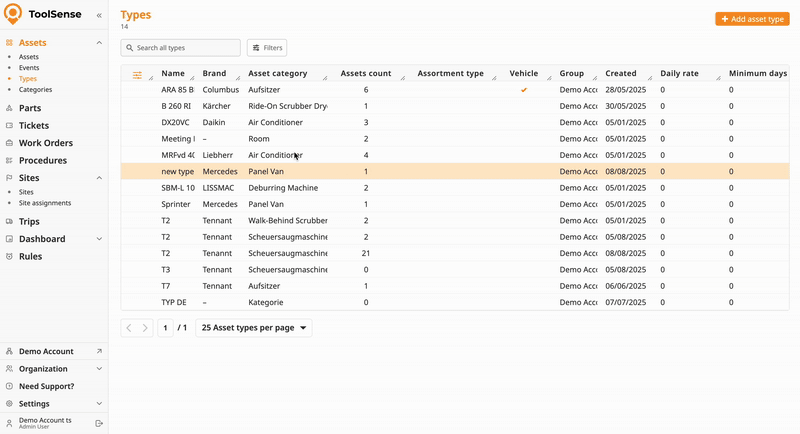The image size is (800, 434).
Task: Open the 25 Asset types per page dropdown
Action: 255,328
